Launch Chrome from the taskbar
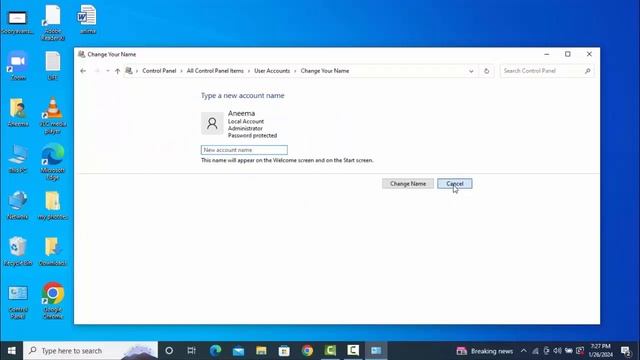 (x=307, y=351)
